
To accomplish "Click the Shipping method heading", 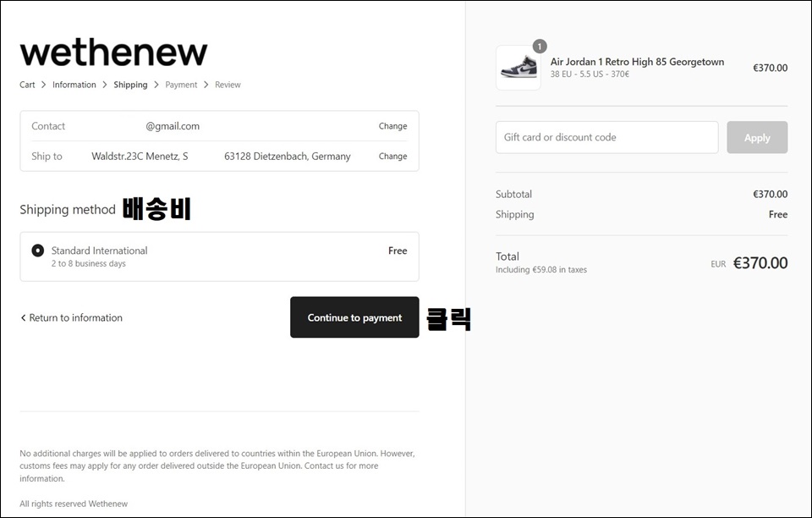I will 68,210.
